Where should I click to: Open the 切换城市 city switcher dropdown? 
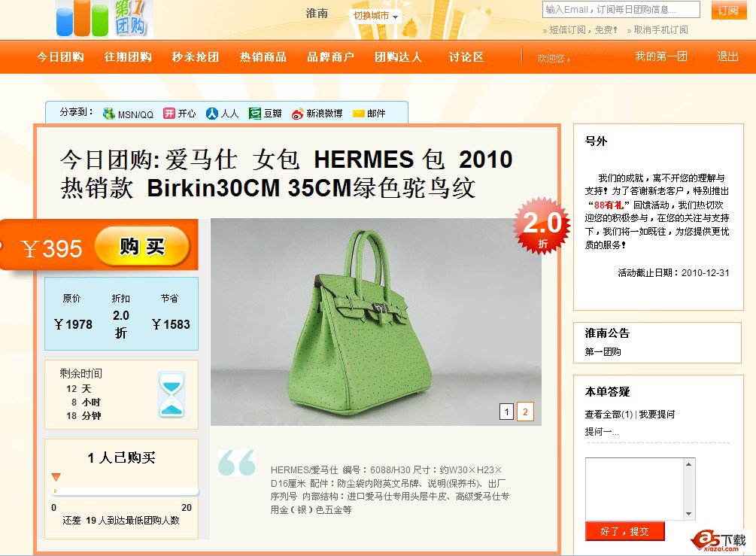[376, 16]
